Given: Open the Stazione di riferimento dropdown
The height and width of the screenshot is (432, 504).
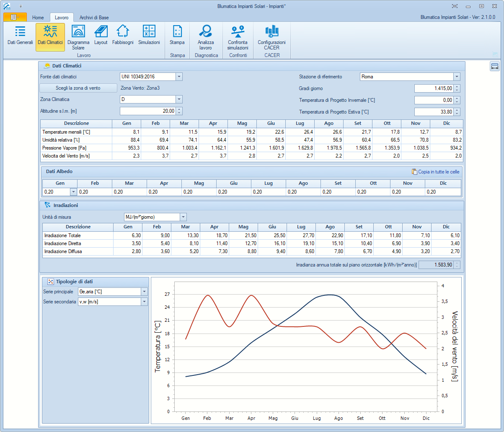Looking at the screenshot, I should click(x=456, y=77).
